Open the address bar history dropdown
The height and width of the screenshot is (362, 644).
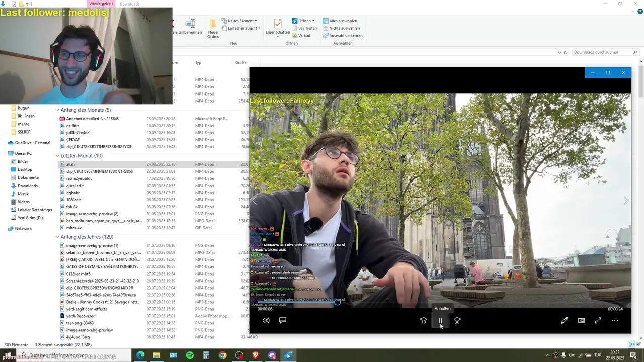559,52
